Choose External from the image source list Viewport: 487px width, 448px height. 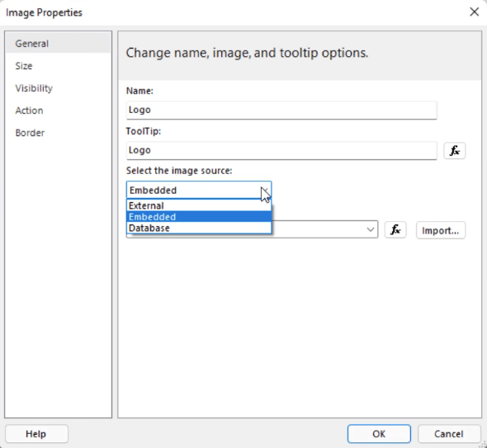tap(199, 205)
